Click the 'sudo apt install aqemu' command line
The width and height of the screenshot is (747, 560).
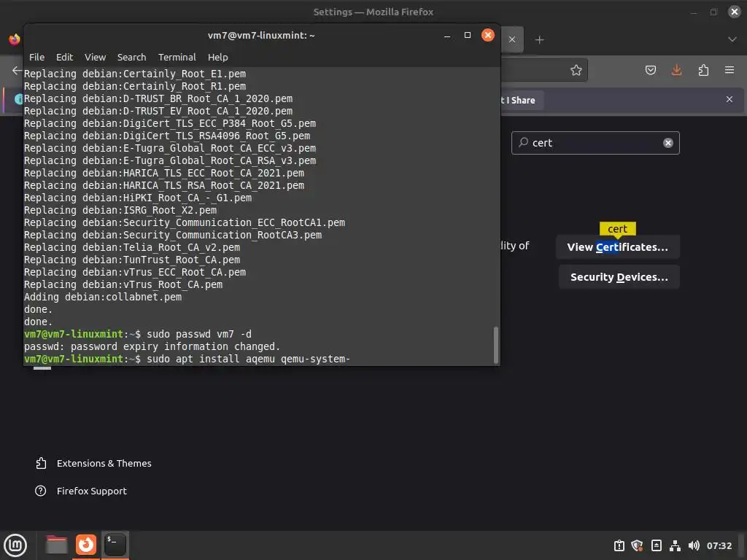pos(187,359)
